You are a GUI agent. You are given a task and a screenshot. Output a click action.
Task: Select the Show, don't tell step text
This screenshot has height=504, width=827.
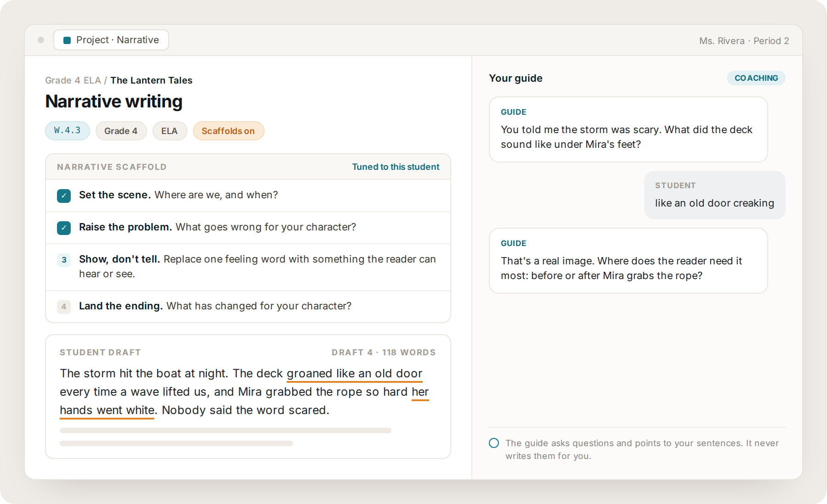[x=257, y=267]
